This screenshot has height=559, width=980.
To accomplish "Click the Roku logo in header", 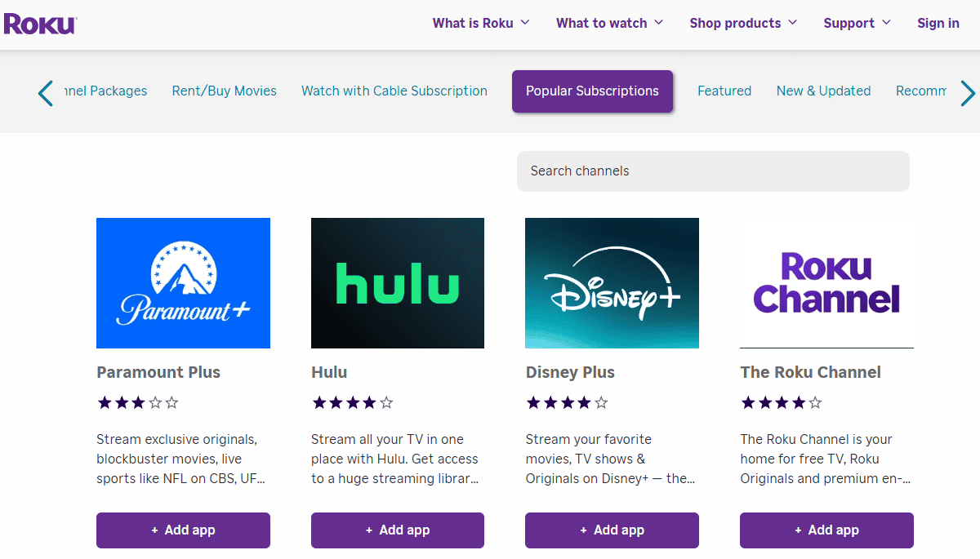I will pos(40,24).
